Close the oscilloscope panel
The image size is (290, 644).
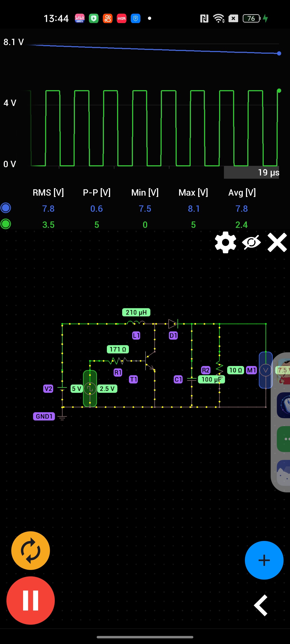point(277,242)
